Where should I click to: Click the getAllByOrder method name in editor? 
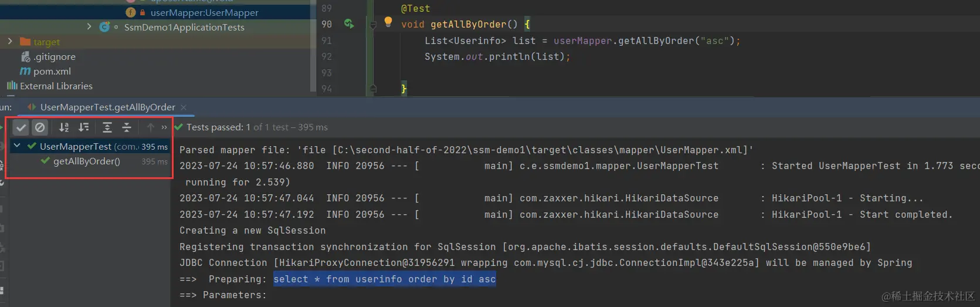coord(469,25)
